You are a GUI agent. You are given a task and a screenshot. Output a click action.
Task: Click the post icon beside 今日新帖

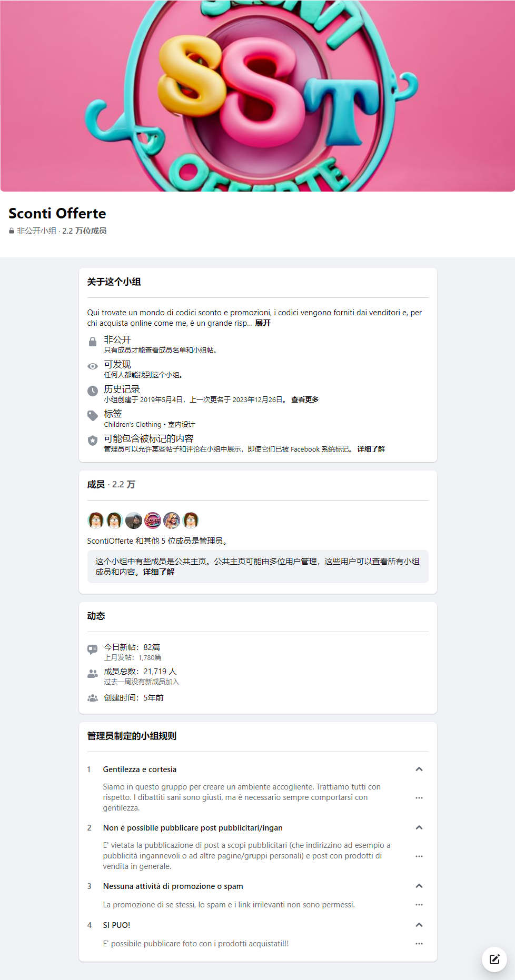tap(93, 649)
